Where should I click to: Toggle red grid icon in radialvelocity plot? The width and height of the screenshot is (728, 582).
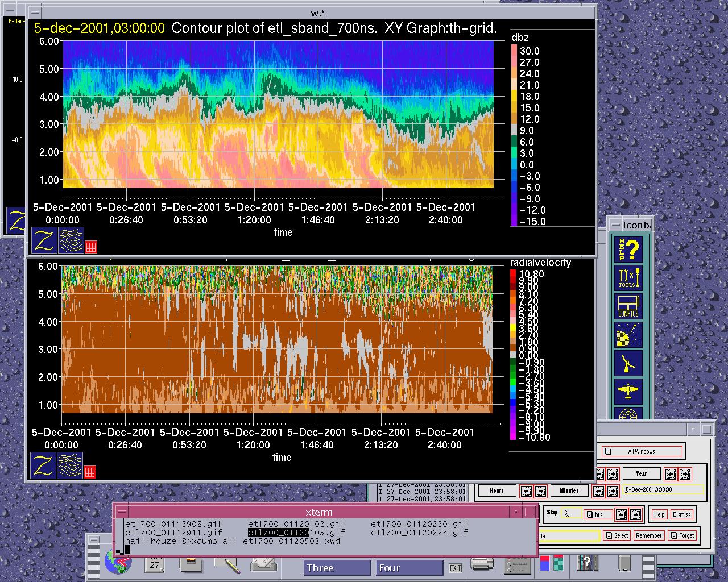pyautogui.click(x=90, y=472)
